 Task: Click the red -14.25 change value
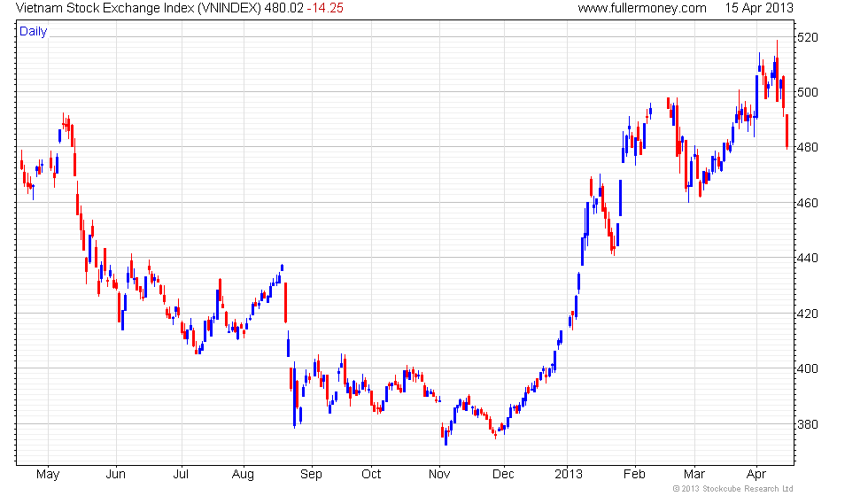coord(325,8)
